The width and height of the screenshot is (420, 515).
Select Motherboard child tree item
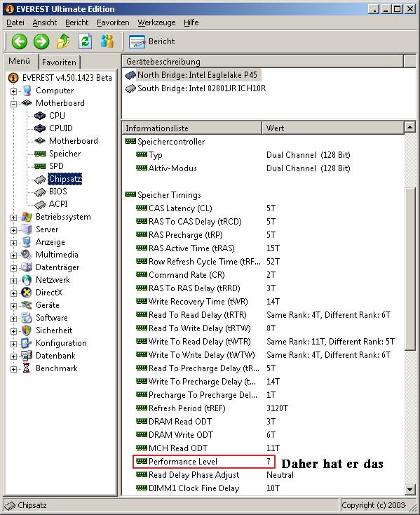(74, 141)
